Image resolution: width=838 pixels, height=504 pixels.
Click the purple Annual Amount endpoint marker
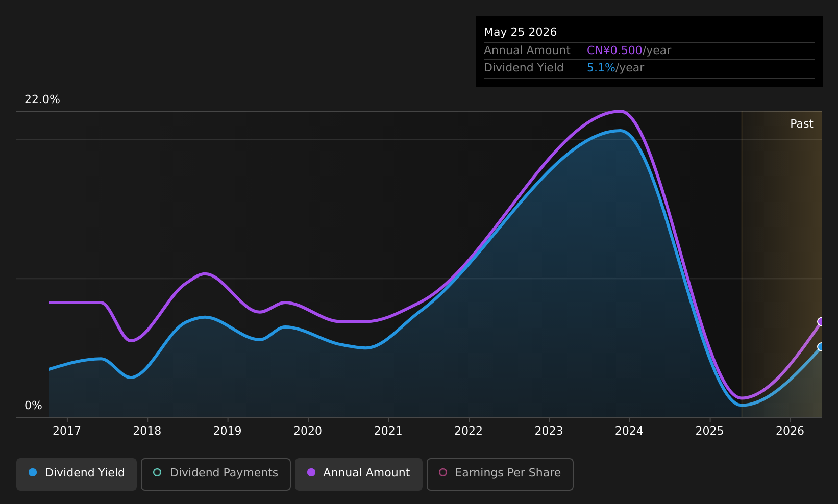point(821,321)
